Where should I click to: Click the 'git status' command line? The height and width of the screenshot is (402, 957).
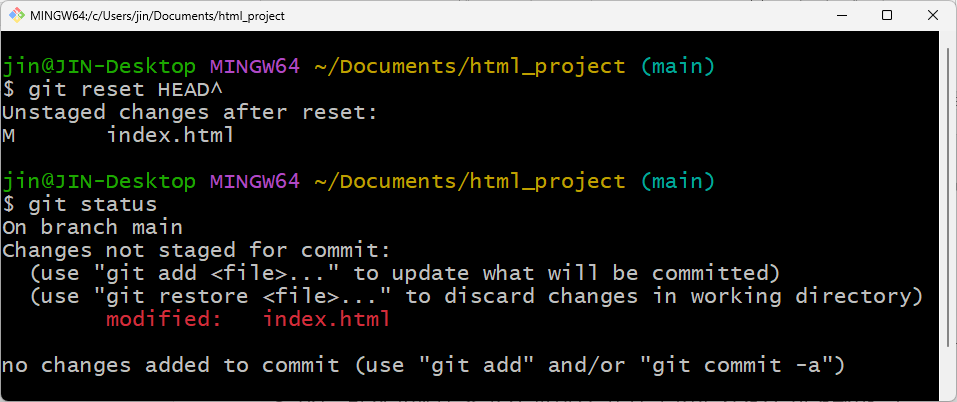tap(80, 204)
